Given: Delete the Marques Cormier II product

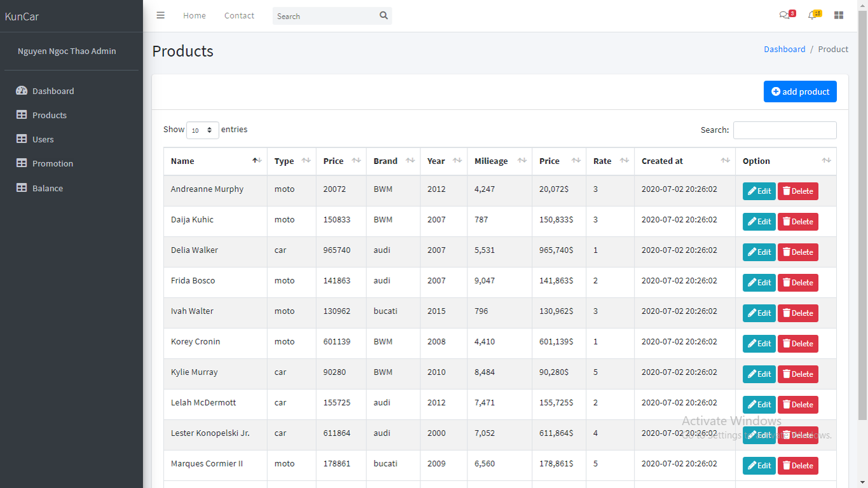Looking at the screenshot, I should coord(798,466).
